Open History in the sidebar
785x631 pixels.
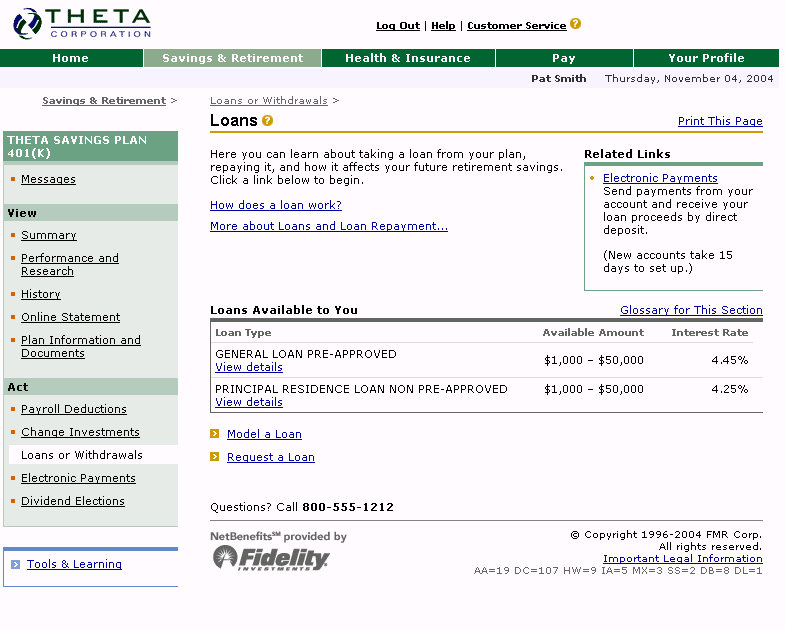41,294
